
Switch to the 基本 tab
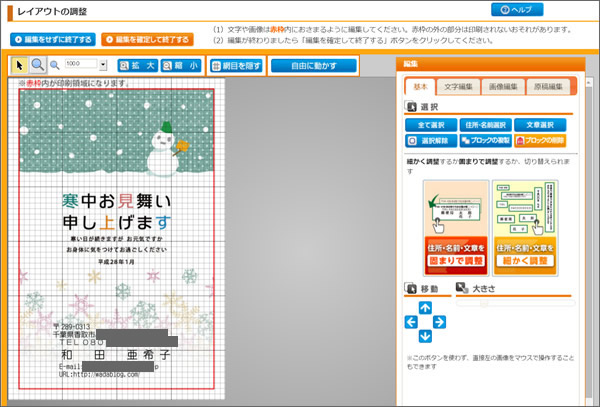420,87
